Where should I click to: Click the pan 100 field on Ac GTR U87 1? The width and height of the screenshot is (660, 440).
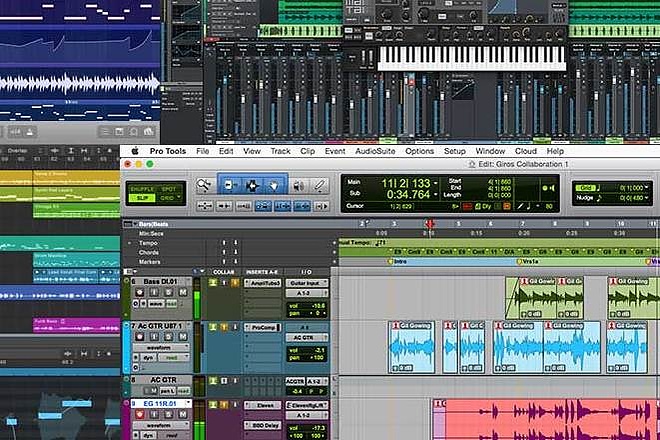(x=307, y=357)
